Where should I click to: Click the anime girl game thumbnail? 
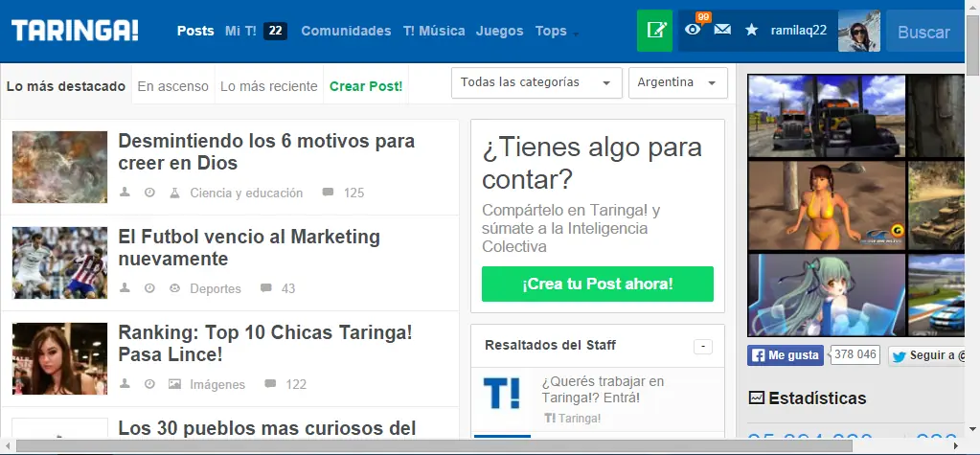tap(827, 295)
